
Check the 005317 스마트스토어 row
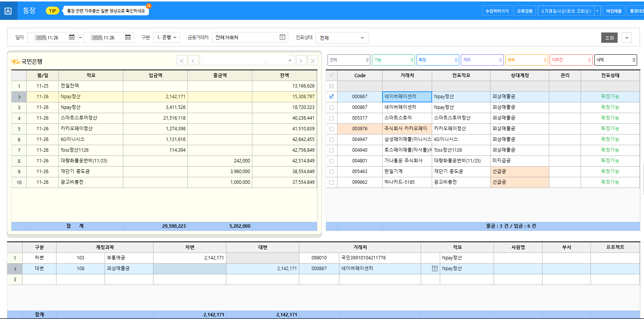tap(331, 118)
